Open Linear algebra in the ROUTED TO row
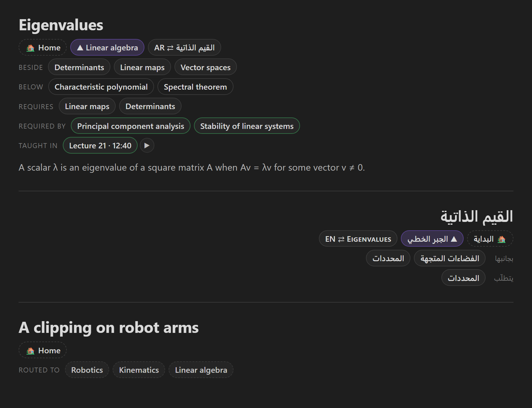The height and width of the screenshot is (408, 532). click(x=201, y=370)
